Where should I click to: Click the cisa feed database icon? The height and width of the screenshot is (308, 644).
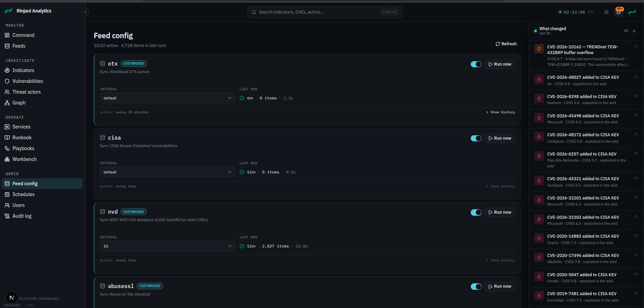tap(103, 138)
